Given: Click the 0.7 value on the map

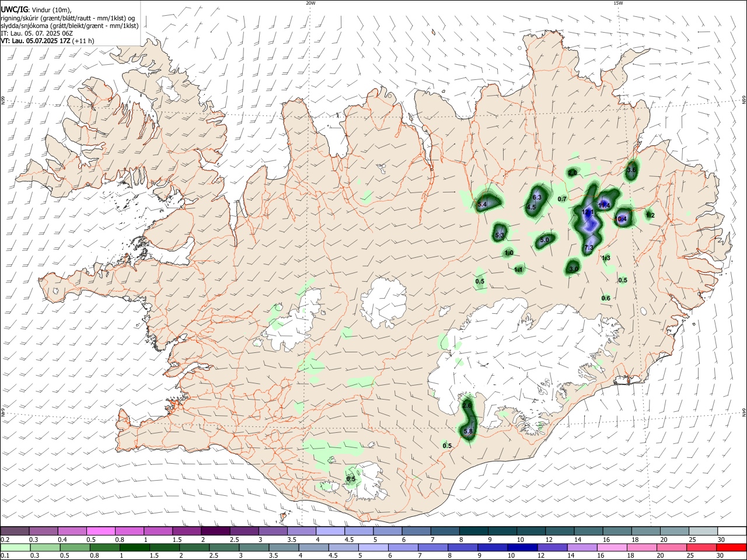Looking at the screenshot, I should tap(562, 199).
